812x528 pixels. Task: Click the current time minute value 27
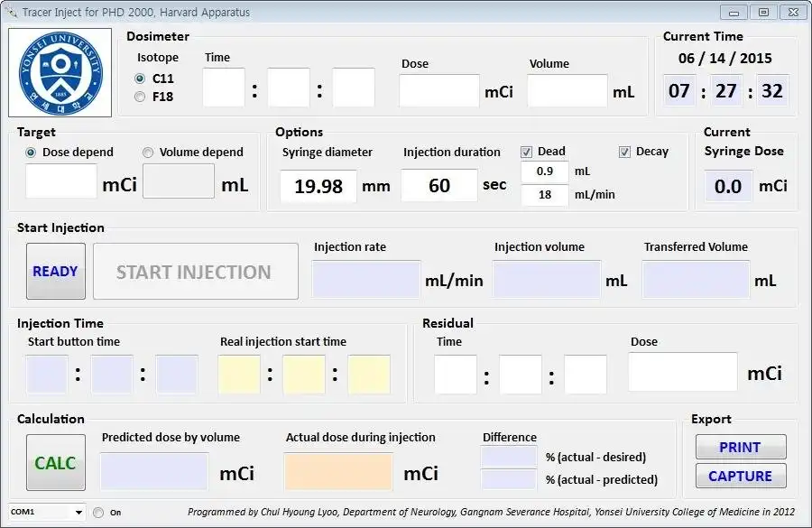coord(726,90)
